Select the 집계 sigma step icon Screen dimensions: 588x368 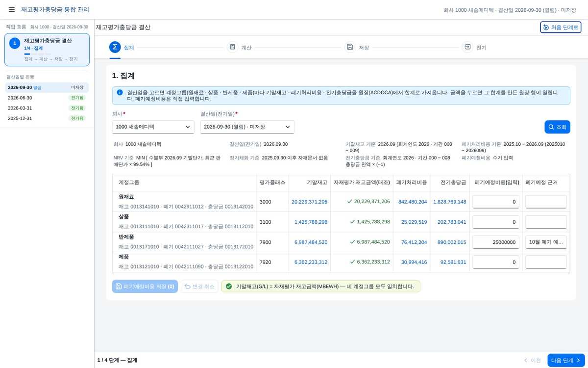coord(115,47)
